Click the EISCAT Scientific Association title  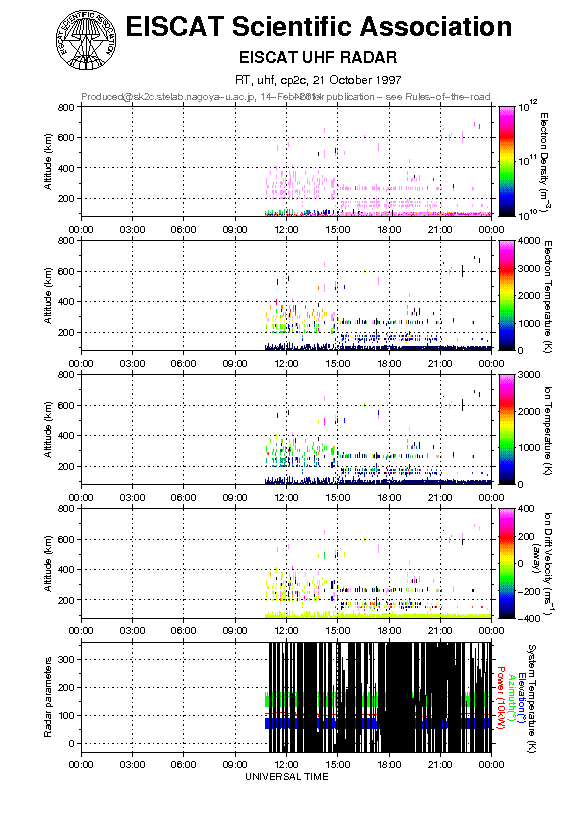click(x=319, y=27)
